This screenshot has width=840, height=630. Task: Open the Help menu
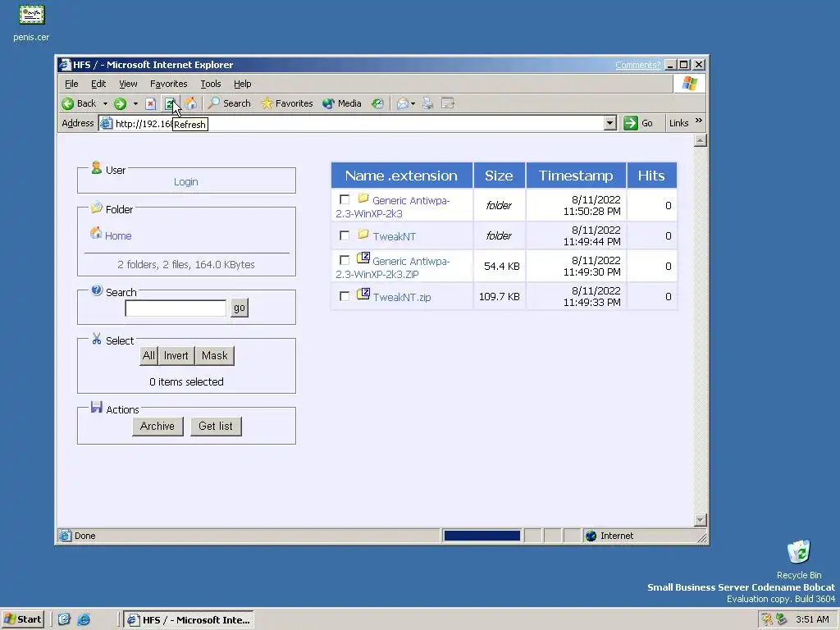(x=242, y=84)
